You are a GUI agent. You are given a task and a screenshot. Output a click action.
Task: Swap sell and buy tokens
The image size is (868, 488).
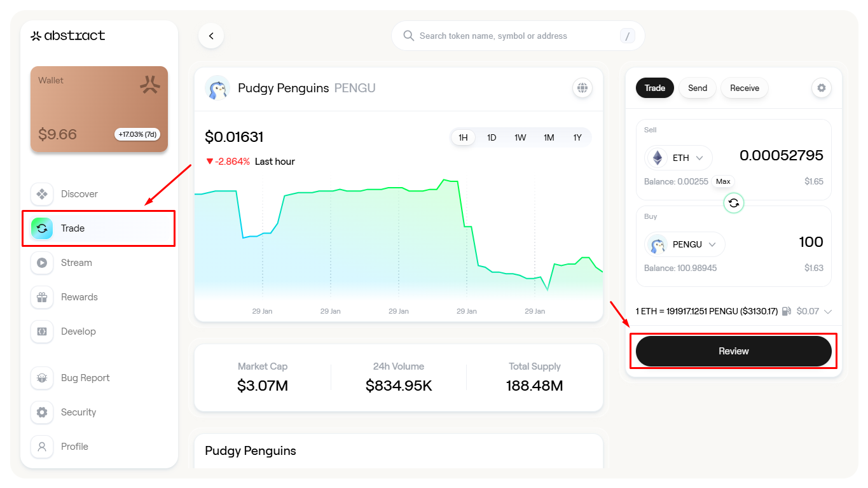[x=734, y=203]
